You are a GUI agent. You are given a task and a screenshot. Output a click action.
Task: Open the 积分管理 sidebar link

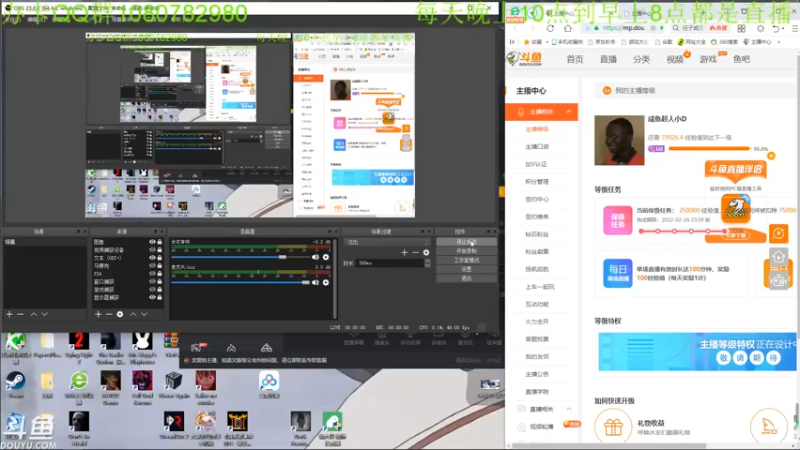pos(537,182)
